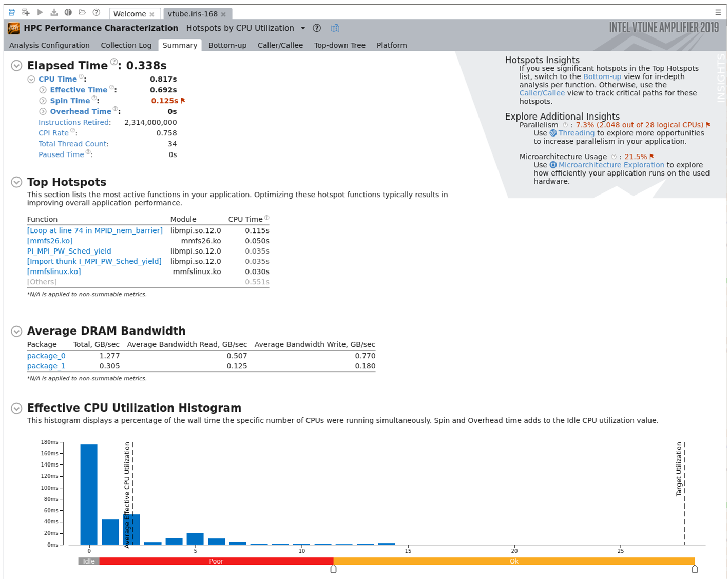The width and height of the screenshot is (728, 582).
Task: Click the help icon next to Elapsed Time
Action: click(x=114, y=62)
